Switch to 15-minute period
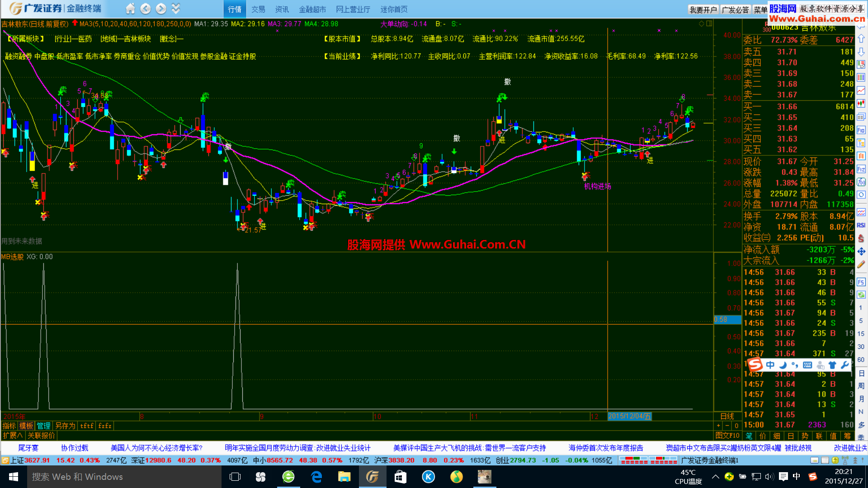868x488 pixels. coord(861,334)
